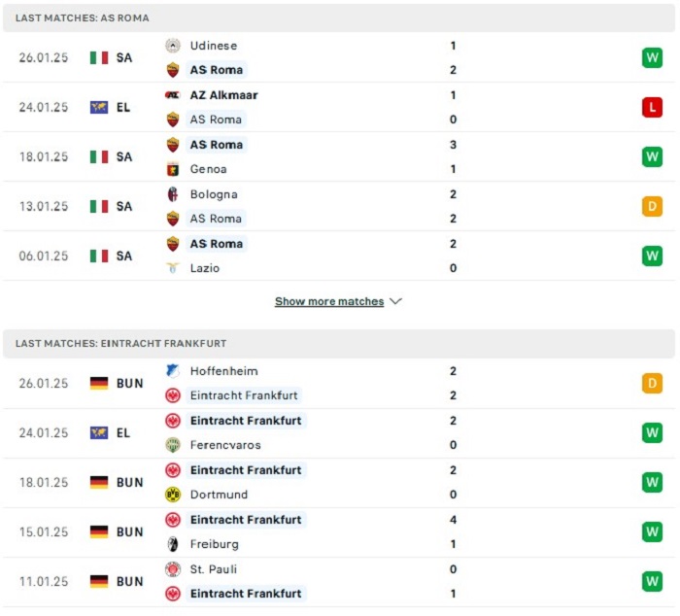Image resolution: width=680 pixels, height=616 pixels.
Task: Expand the Show more matches chevron
Action: [x=396, y=301]
